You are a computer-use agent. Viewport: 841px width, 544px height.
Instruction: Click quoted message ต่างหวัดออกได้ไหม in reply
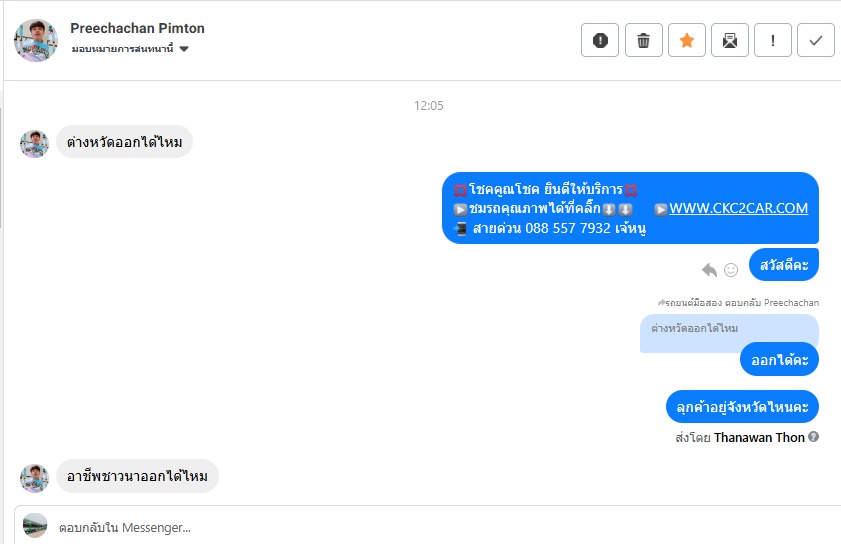[x=695, y=328]
